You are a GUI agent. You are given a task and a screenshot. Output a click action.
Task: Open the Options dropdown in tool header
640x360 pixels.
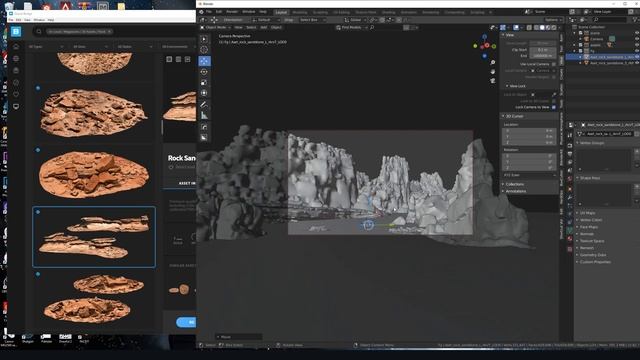coord(553,20)
